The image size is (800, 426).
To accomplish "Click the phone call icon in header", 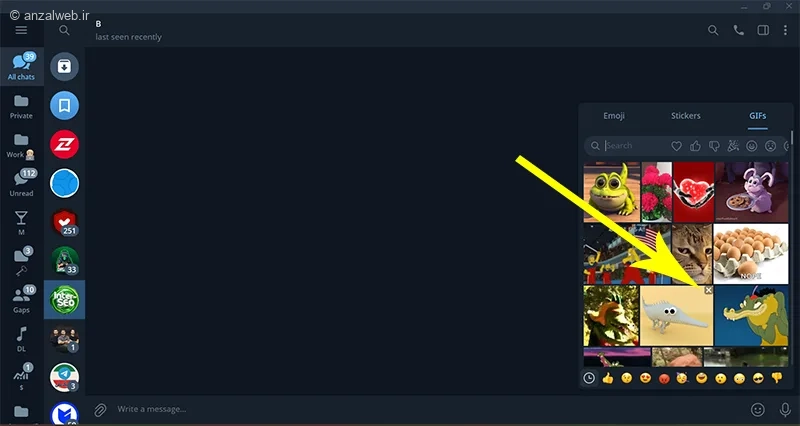I will 738,30.
